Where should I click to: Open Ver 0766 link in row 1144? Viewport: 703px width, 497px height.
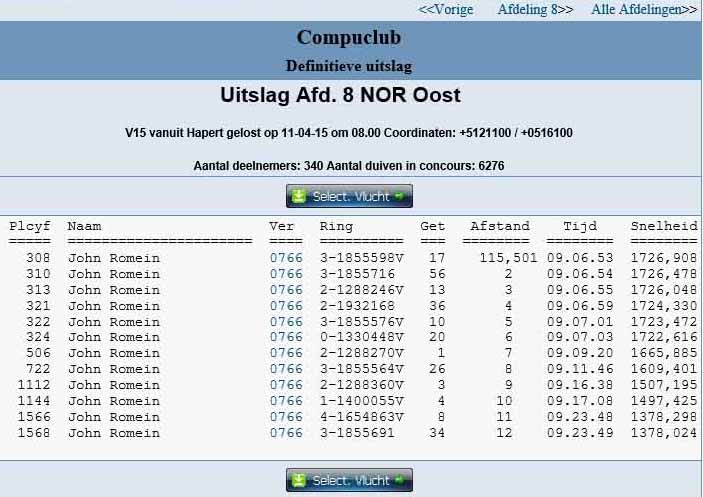(x=286, y=401)
